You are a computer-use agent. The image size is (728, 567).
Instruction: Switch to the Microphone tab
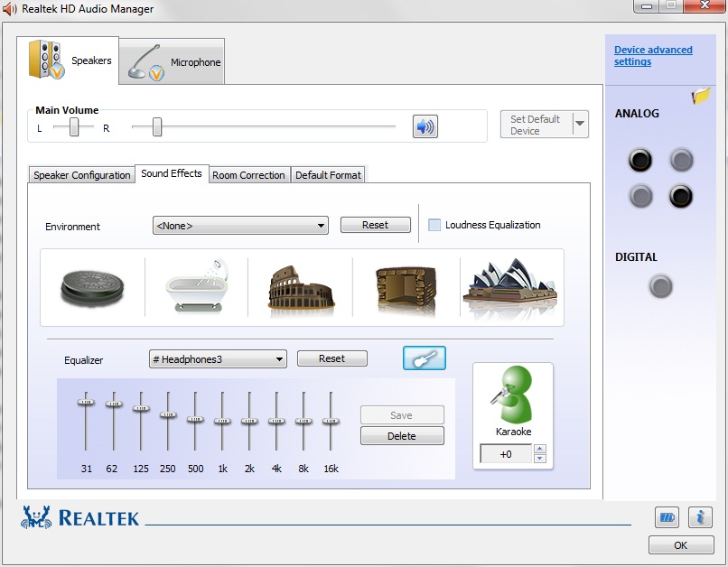coord(173,62)
